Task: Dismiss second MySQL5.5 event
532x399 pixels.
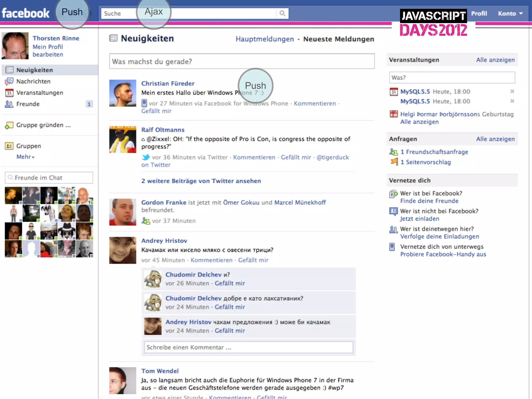Action: [512, 101]
